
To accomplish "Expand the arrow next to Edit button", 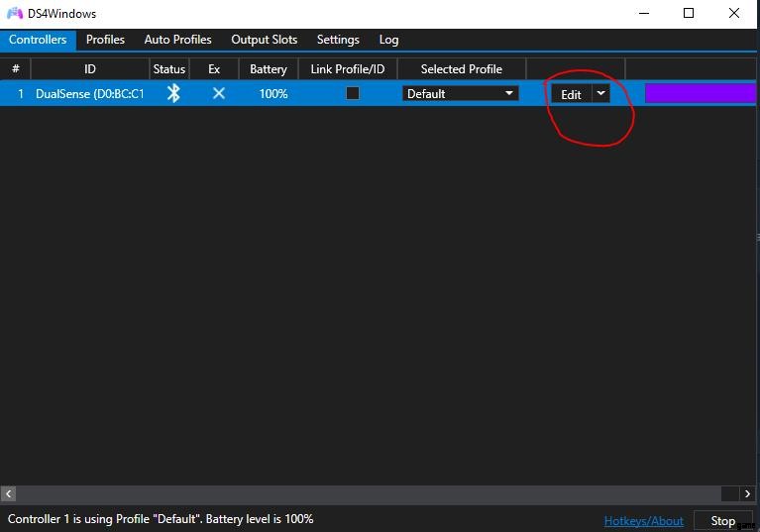I will click(x=600, y=93).
